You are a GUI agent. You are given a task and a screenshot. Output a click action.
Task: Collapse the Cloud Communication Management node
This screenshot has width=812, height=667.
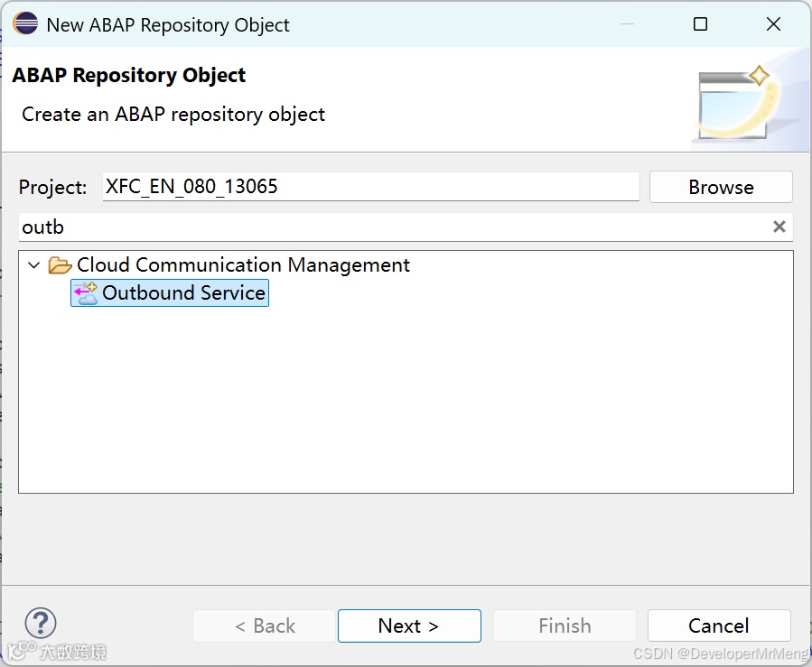34,265
